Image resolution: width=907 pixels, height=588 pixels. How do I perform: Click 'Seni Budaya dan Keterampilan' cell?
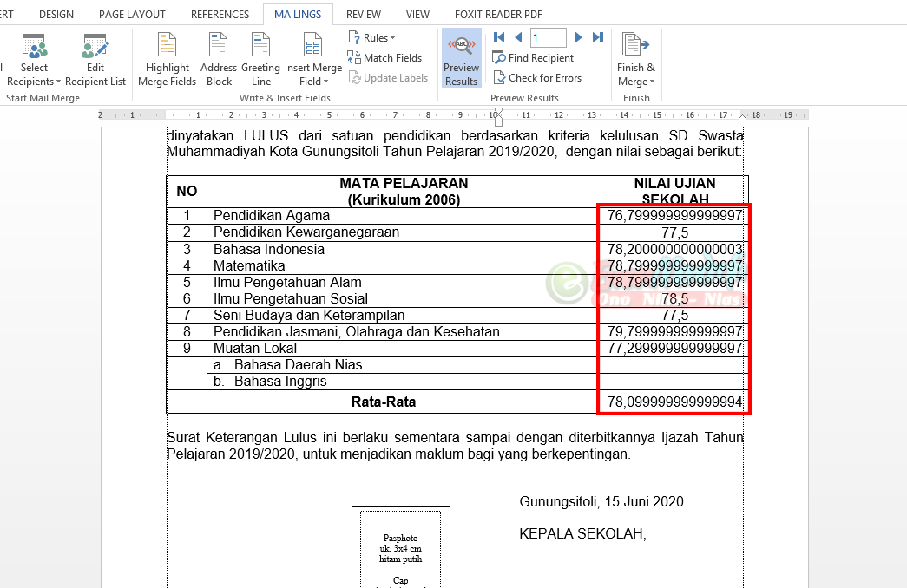coord(404,315)
